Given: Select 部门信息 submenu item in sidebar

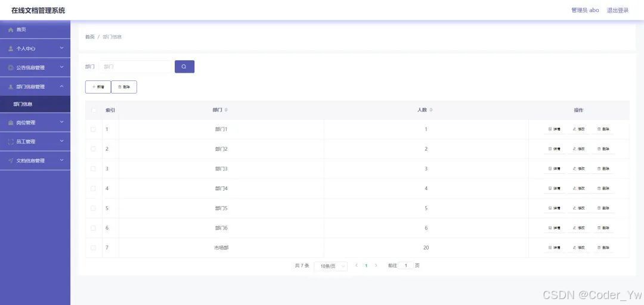Looking at the screenshot, I should 35,104.
